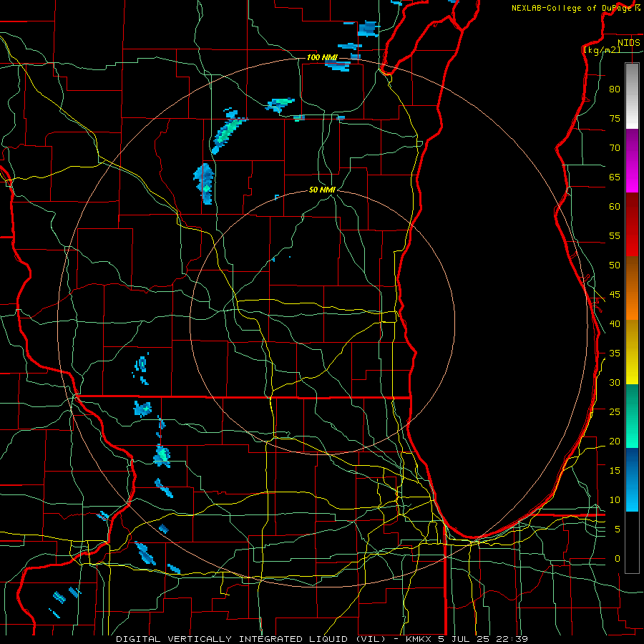Pick the green segment of the color bar
Screen dimensions: 644x644
(x=632, y=416)
